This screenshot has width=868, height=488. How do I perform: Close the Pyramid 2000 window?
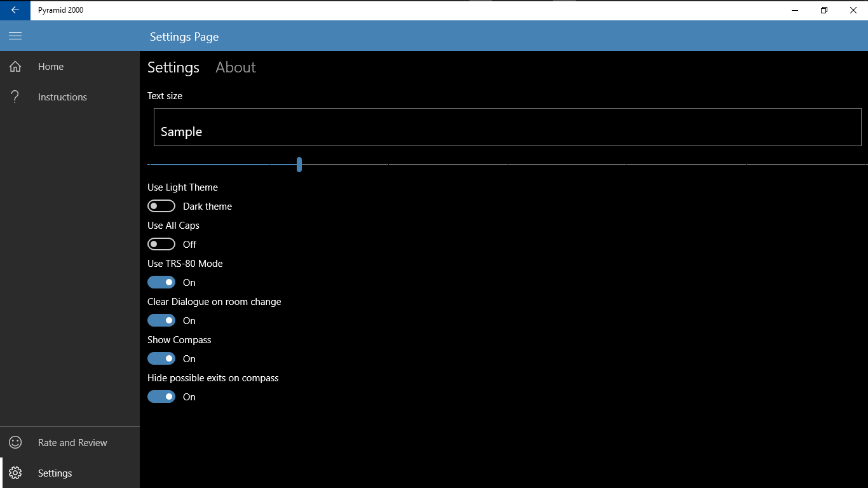853,10
